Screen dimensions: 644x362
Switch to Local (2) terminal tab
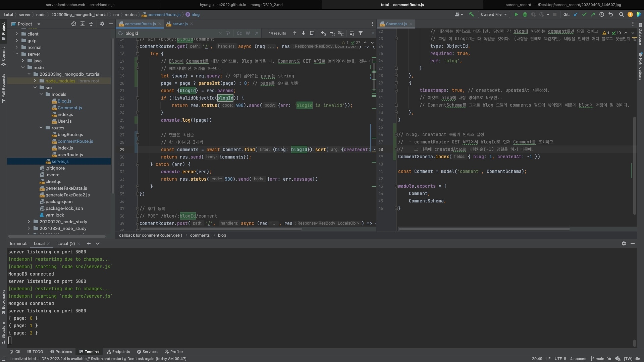coord(66,243)
